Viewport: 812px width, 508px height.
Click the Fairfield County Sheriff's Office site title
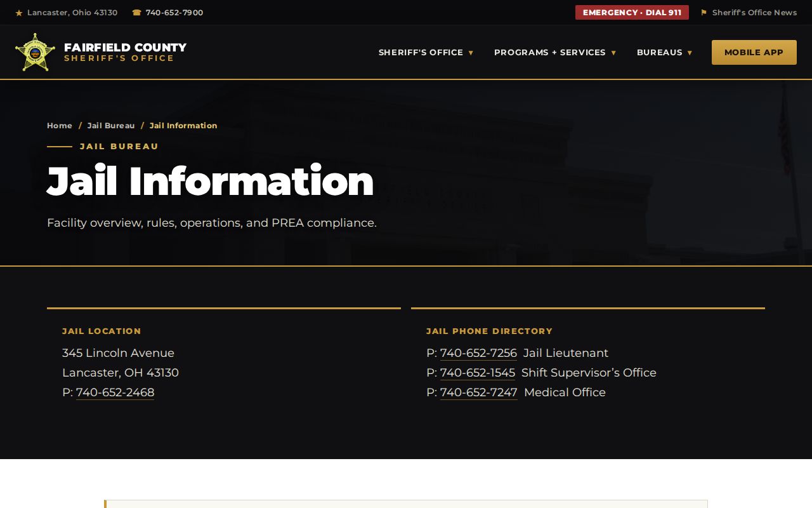pyautogui.click(x=125, y=52)
